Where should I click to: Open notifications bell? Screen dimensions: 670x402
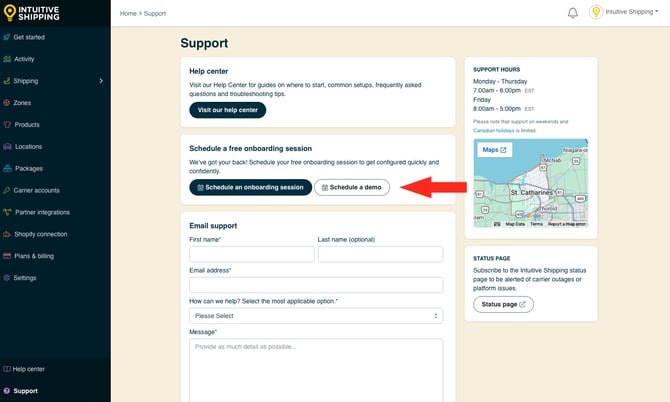(573, 13)
